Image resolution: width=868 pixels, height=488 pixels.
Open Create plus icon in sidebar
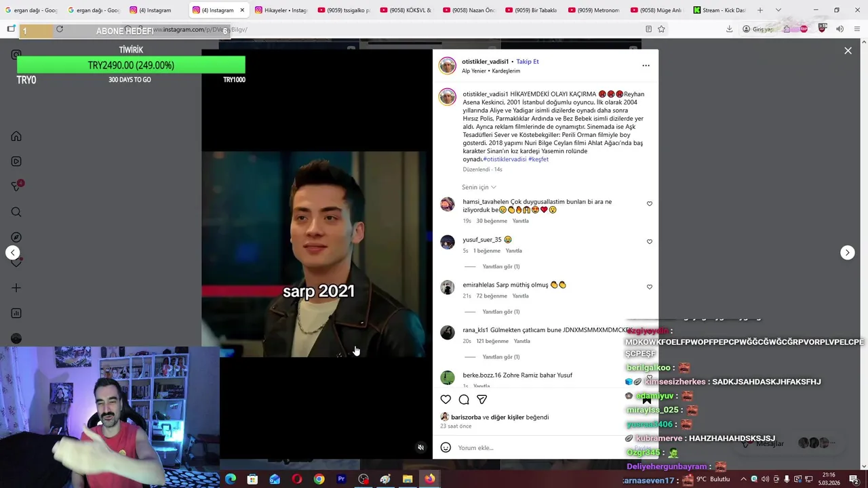coord(16,288)
